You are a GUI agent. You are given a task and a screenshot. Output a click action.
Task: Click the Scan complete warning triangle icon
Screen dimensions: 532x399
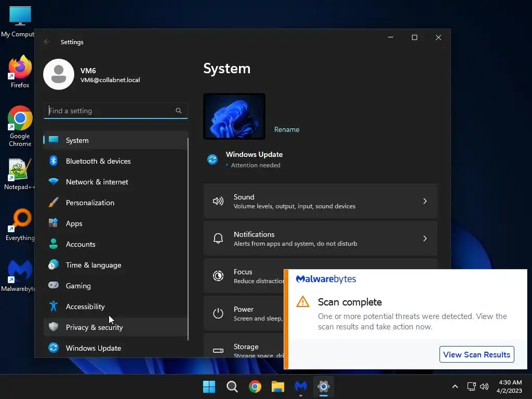[x=303, y=302]
